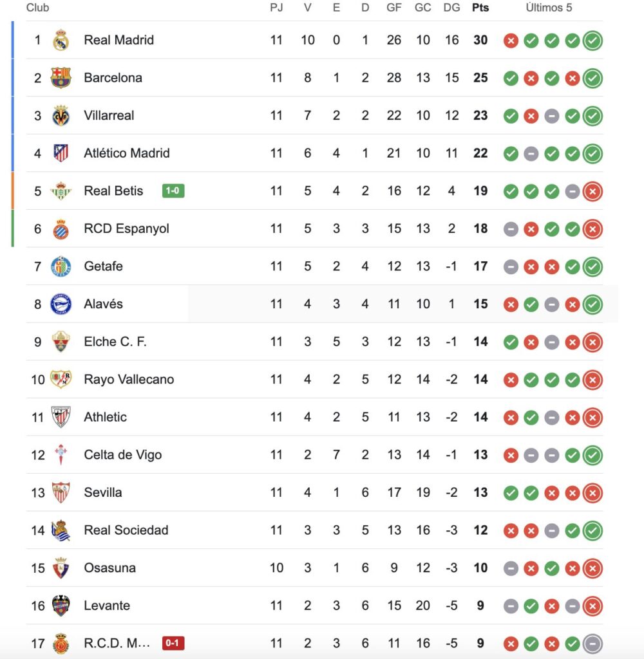The image size is (644, 659).
Task: Click the Sevilla club crest
Action: (61, 493)
